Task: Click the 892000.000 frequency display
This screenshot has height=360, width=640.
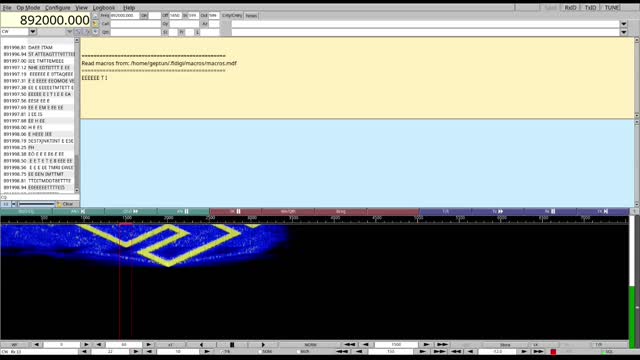Action: [45, 20]
